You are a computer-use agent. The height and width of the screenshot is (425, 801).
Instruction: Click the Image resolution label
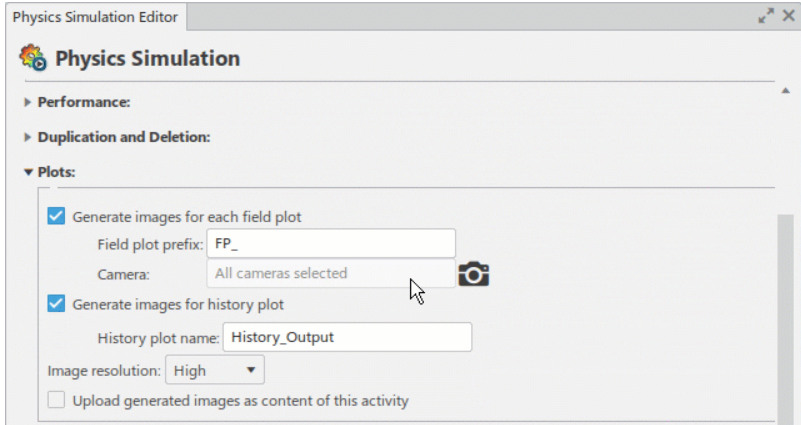click(x=103, y=371)
